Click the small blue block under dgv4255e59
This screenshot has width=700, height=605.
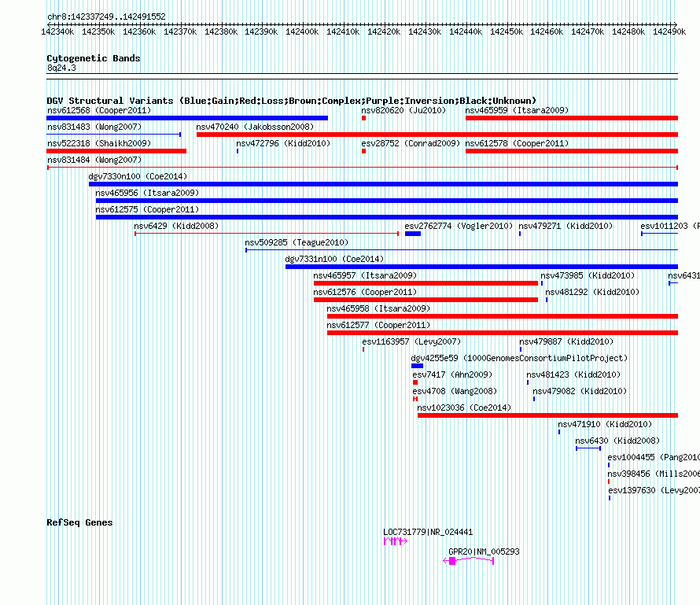tap(418, 366)
